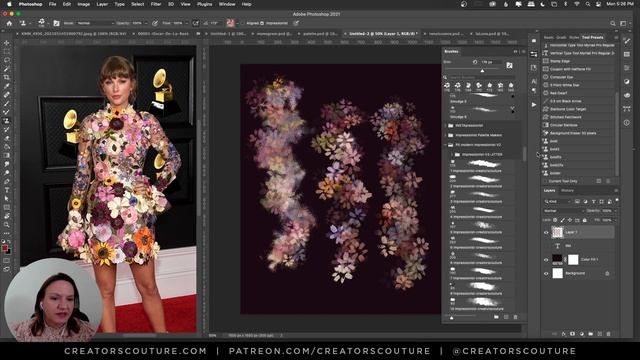Delete brush trash icon in Brushes panel
This screenshot has width=640, height=360.
516,317
